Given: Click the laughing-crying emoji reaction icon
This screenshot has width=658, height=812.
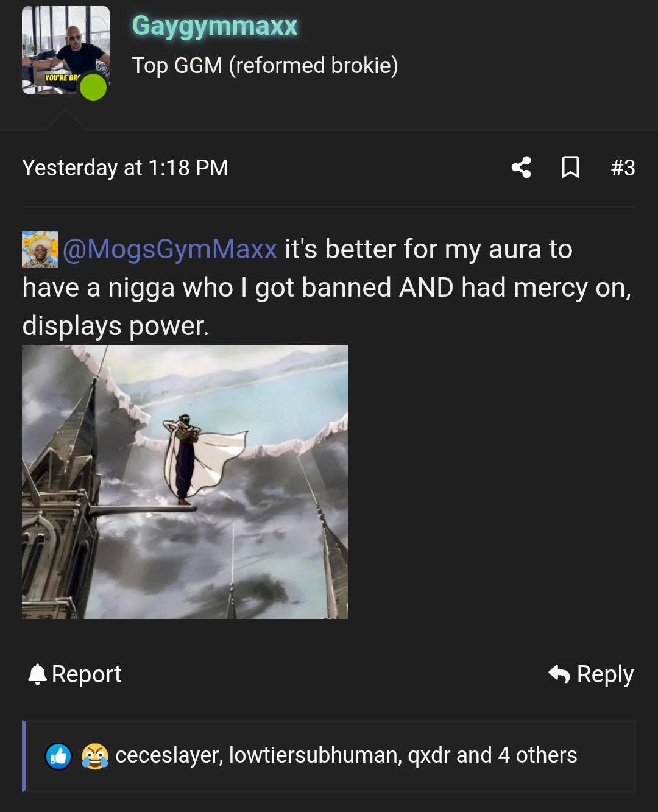Looking at the screenshot, I should 95,756.
